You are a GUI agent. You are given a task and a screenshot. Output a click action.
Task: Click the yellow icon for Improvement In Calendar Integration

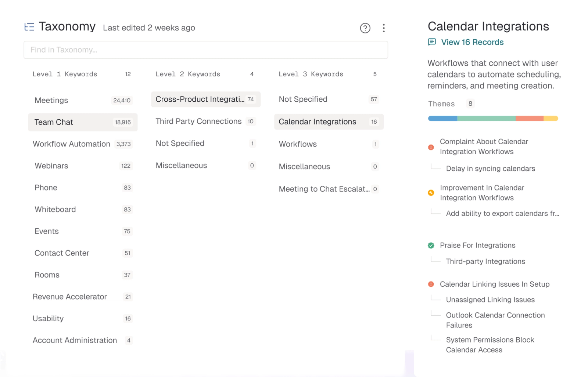pyautogui.click(x=431, y=193)
